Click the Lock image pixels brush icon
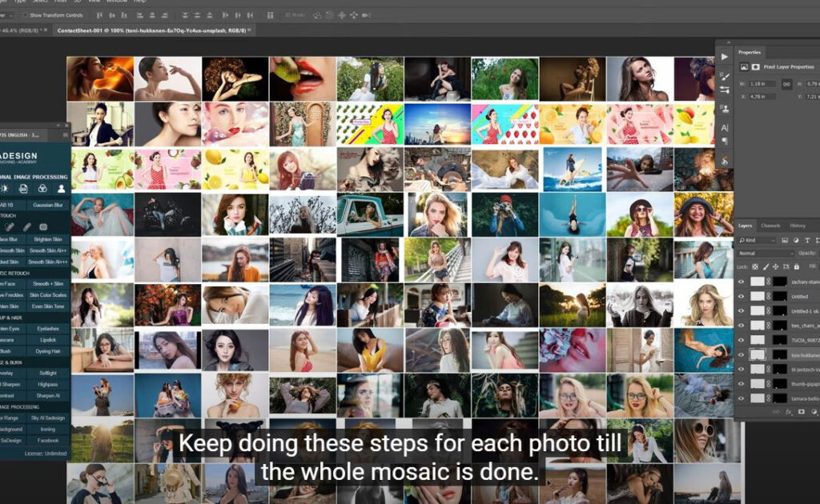This screenshot has height=504, width=820. tap(766, 266)
